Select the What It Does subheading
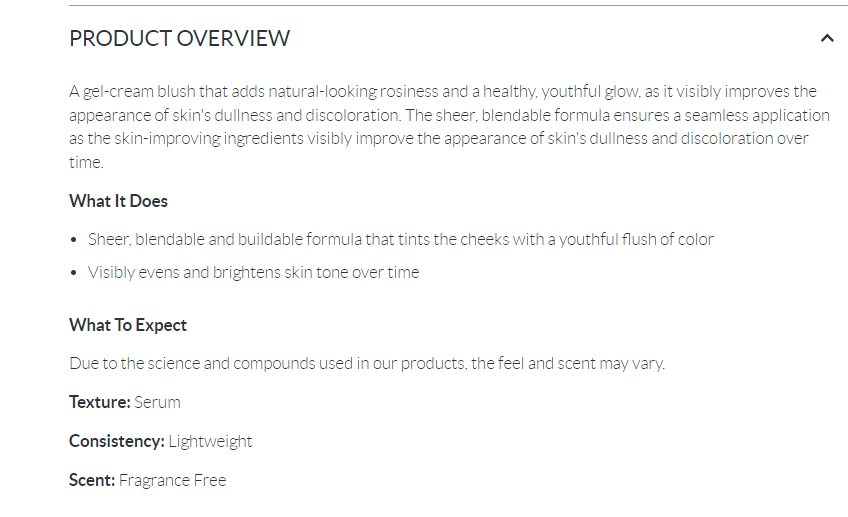 (x=118, y=201)
